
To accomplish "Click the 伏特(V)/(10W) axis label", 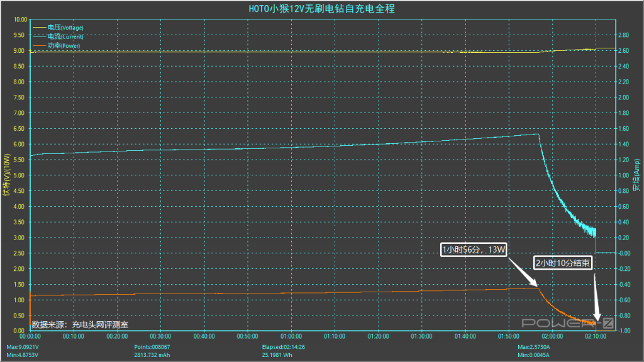I will tap(6, 175).
